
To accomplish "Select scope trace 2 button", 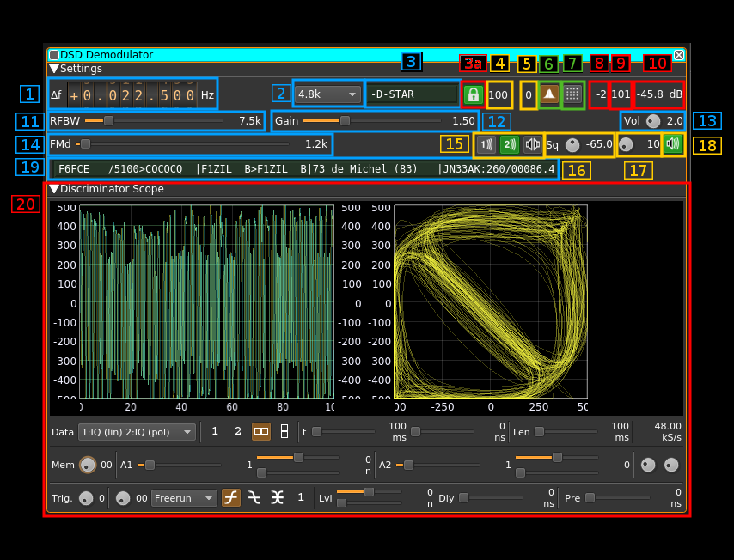I will [x=238, y=431].
